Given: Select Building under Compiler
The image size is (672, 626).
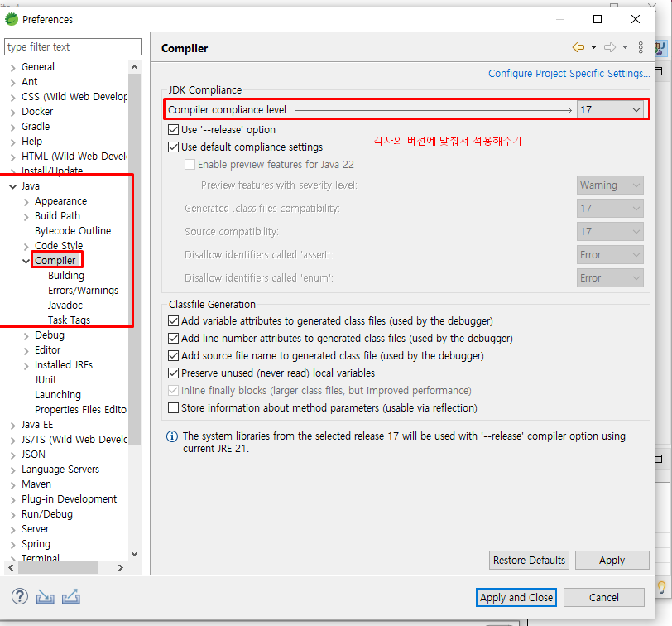Looking at the screenshot, I should pos(66,275).
